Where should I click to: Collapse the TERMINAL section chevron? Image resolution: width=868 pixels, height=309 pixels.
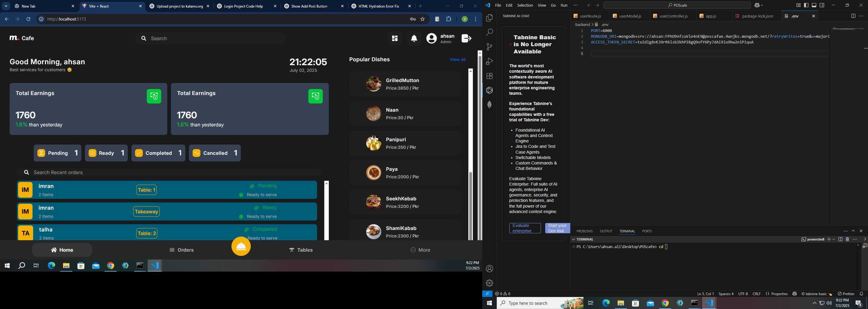(573, 239)
